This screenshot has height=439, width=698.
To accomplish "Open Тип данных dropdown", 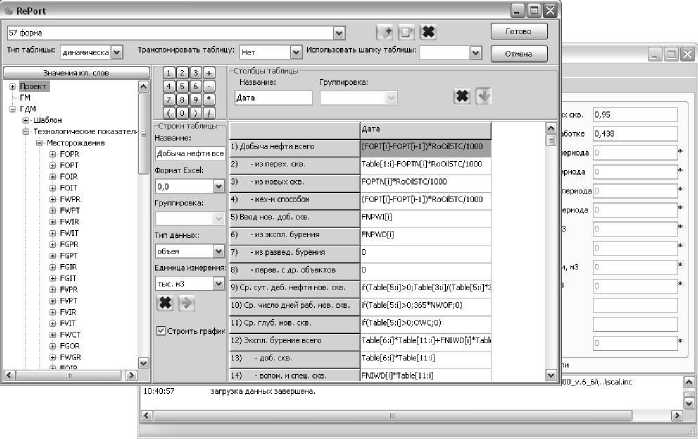I will pos(219,252).
